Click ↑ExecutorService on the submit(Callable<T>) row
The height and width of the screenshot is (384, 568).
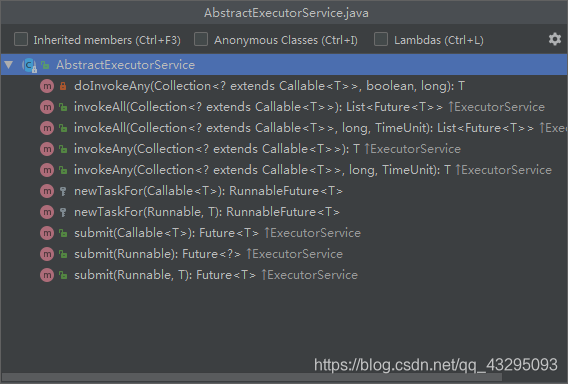[x=313, y=233]
